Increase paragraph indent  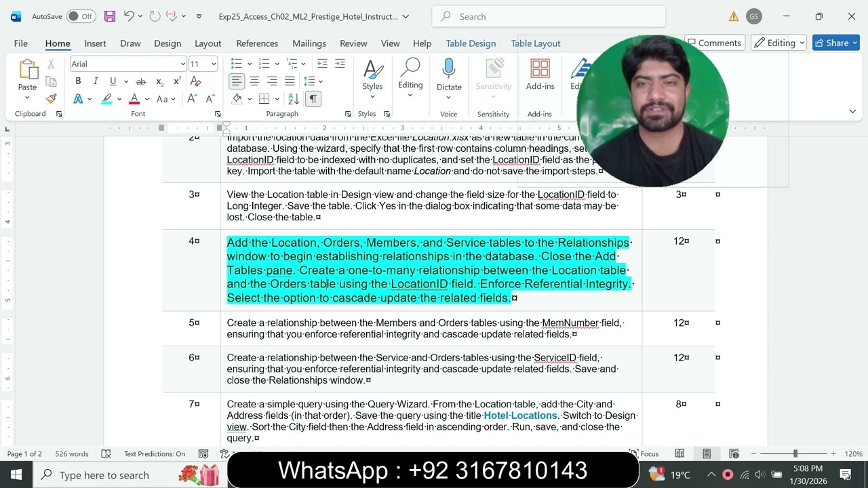[x=340, y=64]
